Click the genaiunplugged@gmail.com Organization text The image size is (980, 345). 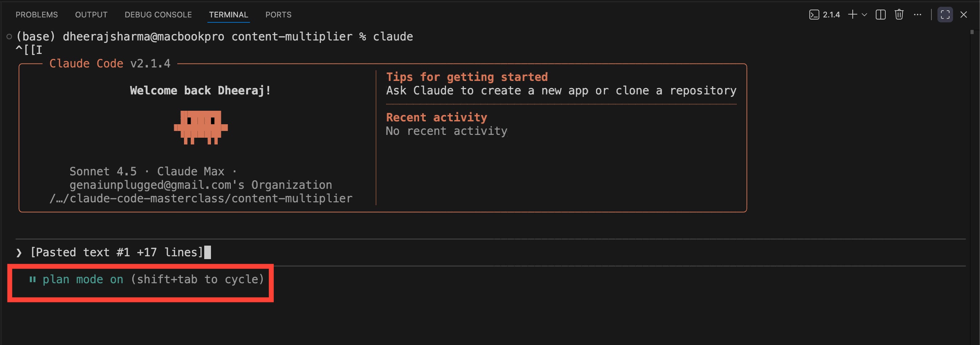pyautogui.click(x=200, y=185)
